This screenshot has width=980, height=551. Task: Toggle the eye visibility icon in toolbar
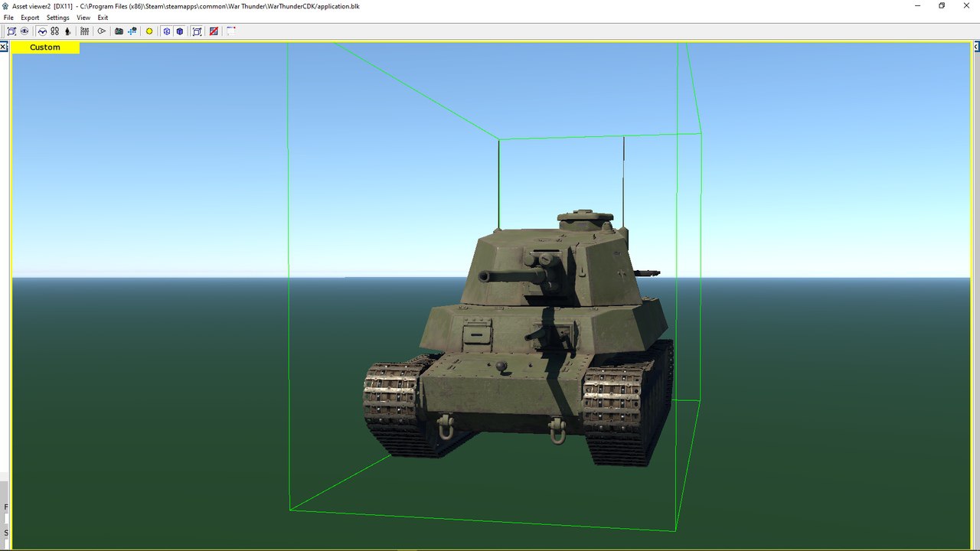pyautogui.click(x=24, y=31)
